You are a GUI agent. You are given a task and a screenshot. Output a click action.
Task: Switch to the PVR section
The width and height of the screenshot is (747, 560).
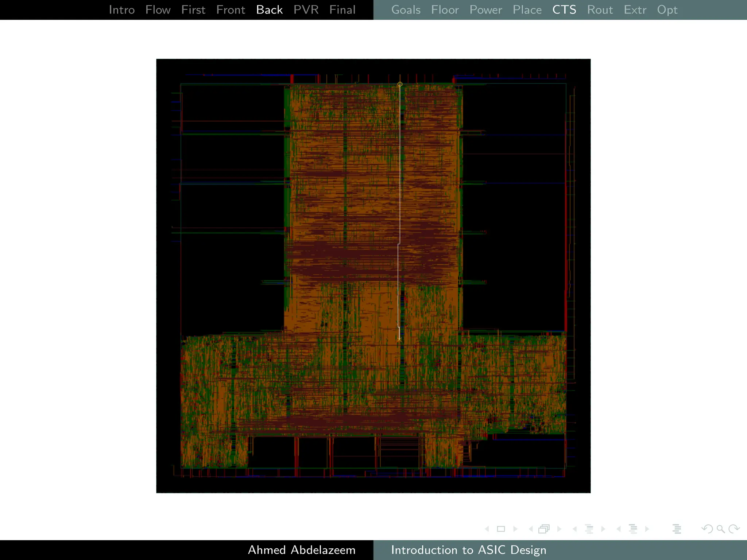[x=306, y=10]
